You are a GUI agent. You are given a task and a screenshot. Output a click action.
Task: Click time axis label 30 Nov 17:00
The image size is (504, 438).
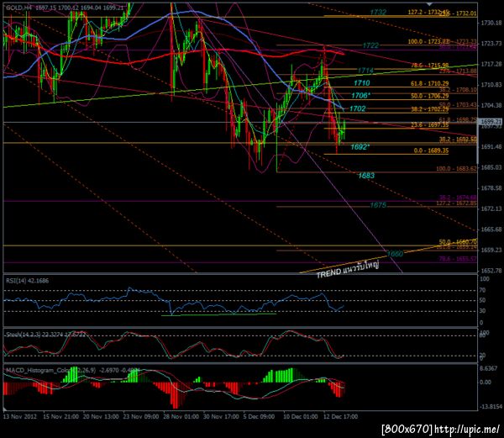[221, 416]
